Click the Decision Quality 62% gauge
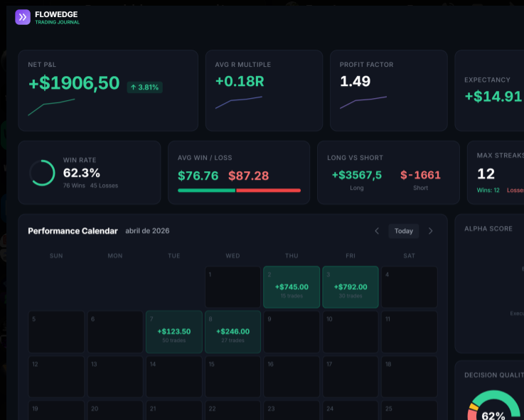This screenshot has width=524, height=420. 493,405
